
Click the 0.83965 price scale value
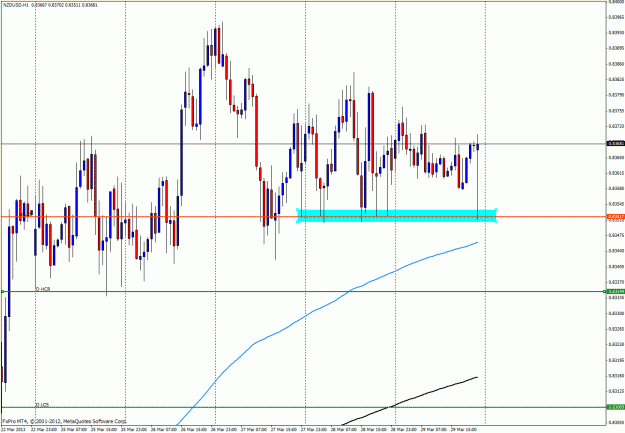(x=616, y=17)
